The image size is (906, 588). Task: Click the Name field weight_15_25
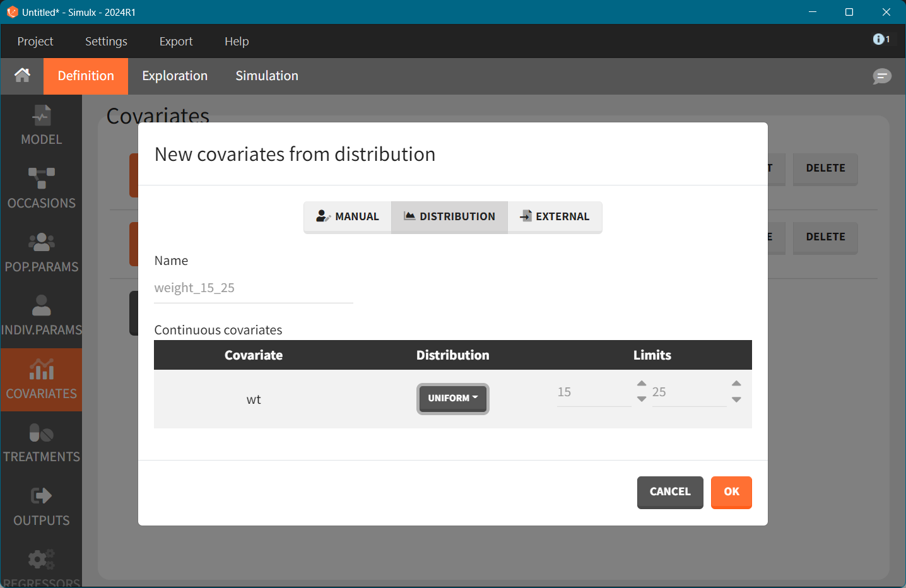click(x=253, y=288)
